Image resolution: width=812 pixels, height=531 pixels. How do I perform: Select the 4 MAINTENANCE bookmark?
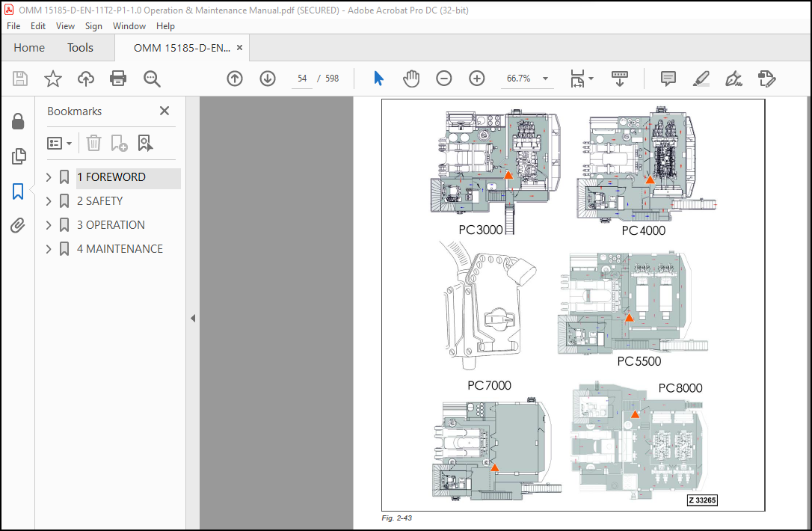[120, 248]
